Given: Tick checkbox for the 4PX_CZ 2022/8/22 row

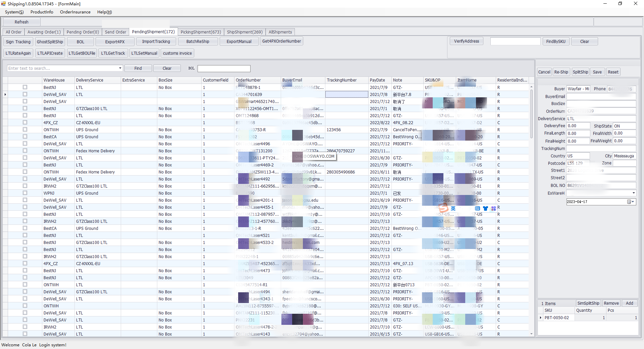Looking at the screenshot, I should click(25, 122).
